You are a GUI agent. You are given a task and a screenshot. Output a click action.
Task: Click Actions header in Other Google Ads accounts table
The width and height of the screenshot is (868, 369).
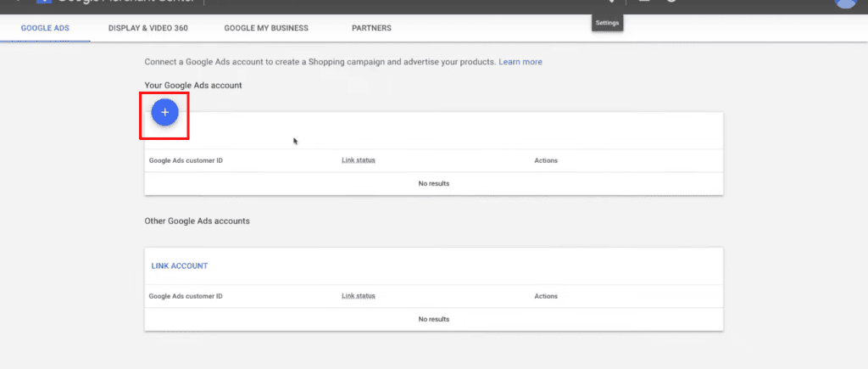(546, 296)
